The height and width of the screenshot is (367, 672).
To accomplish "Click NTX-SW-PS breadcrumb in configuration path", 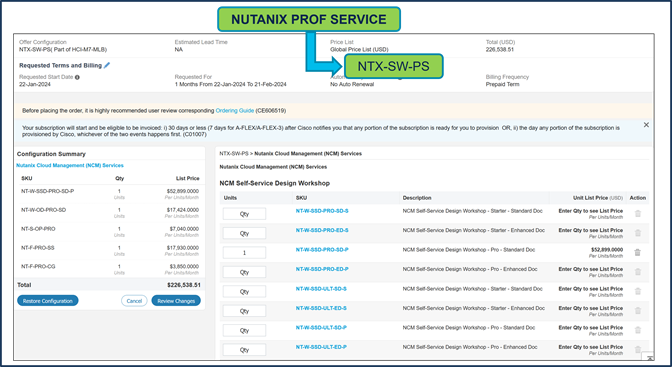I will (x=234, y=153).
